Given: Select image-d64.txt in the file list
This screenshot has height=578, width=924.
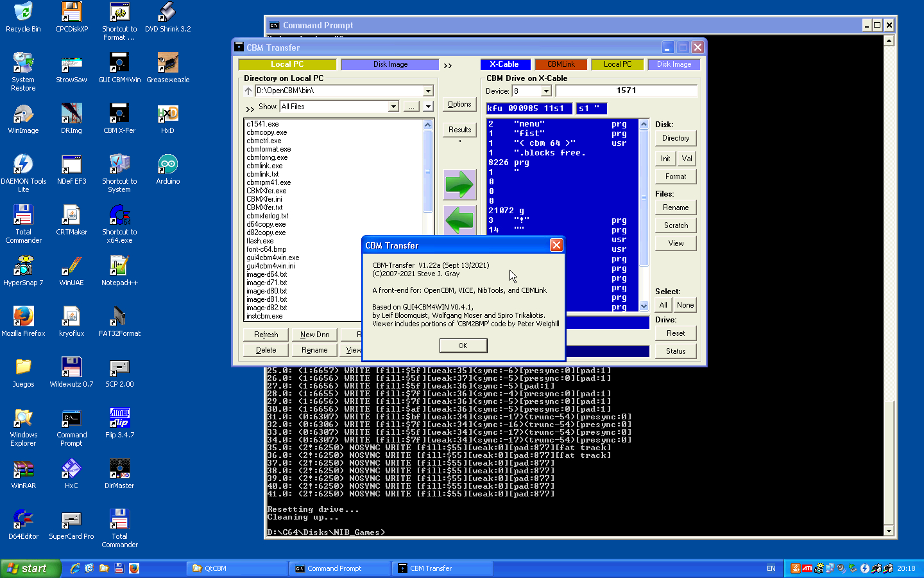Looking at the screenshot, I should coord(267,274).
